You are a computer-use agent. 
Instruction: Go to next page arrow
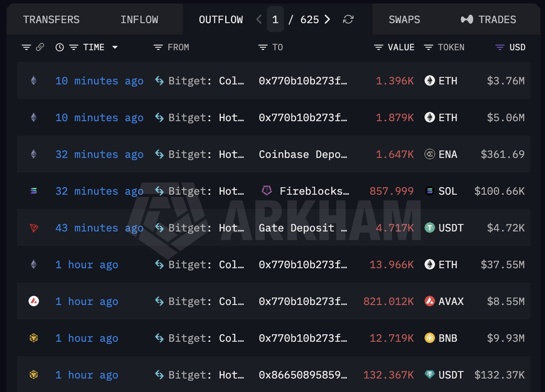[x=327, y=20]
